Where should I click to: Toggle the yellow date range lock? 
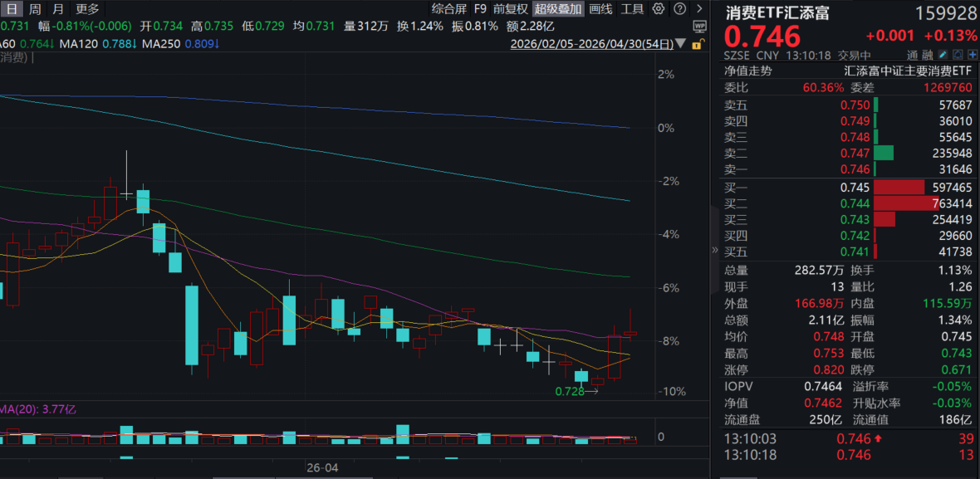698,43
